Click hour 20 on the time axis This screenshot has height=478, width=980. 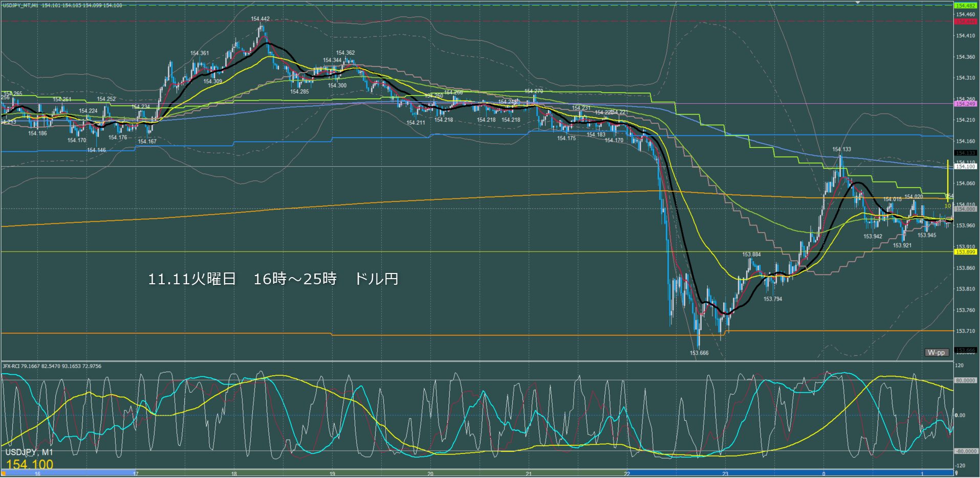pos(430,474)
